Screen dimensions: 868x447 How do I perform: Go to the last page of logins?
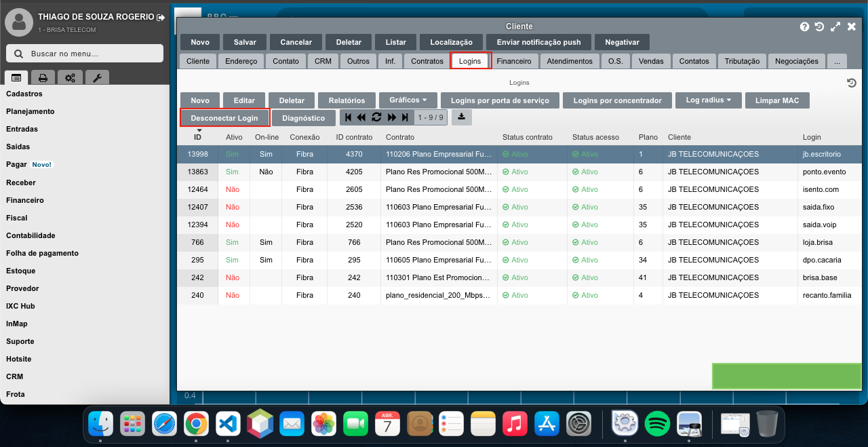(x=405, y=117)
